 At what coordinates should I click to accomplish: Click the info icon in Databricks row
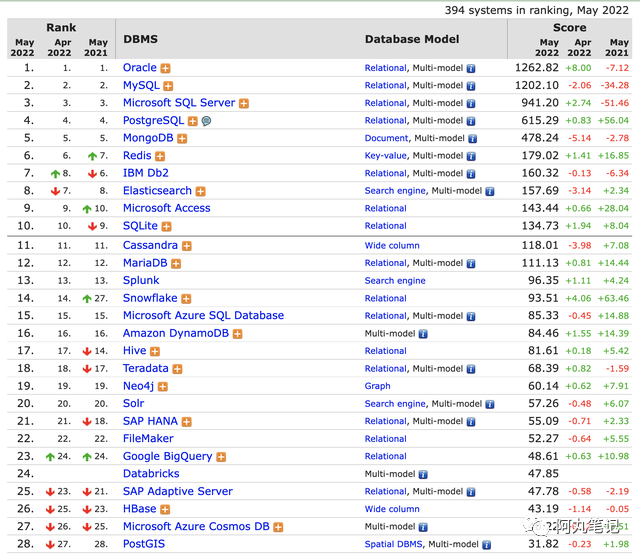[x=423, y=474]
